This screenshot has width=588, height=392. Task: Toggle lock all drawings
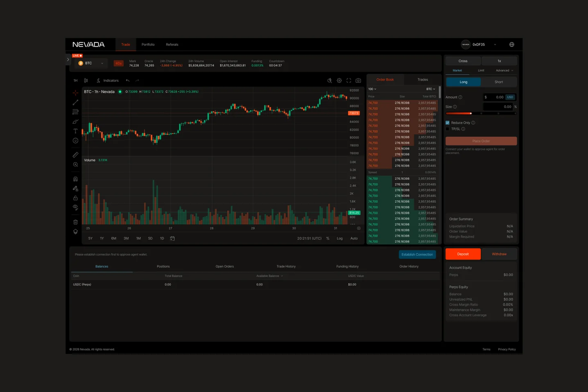click(x=75, y=198)
